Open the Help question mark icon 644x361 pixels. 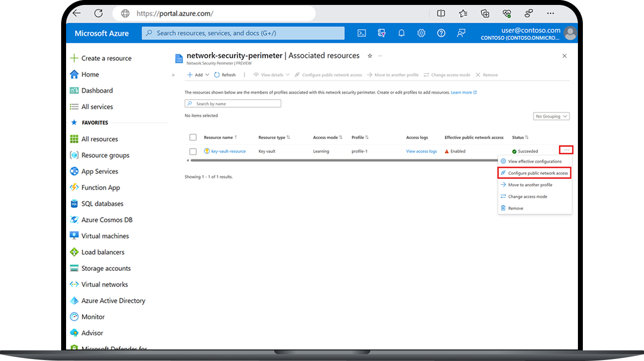[441, 33]
